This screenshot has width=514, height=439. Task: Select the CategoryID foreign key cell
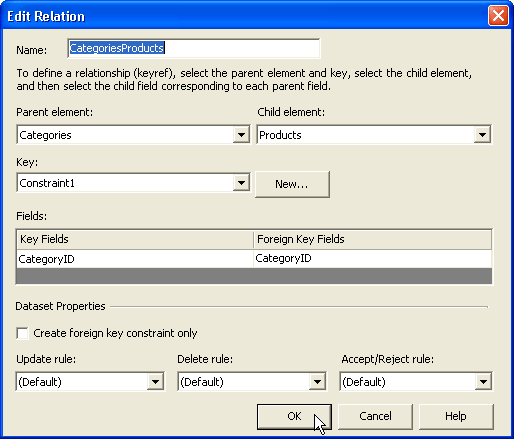[x=372, y=259]
